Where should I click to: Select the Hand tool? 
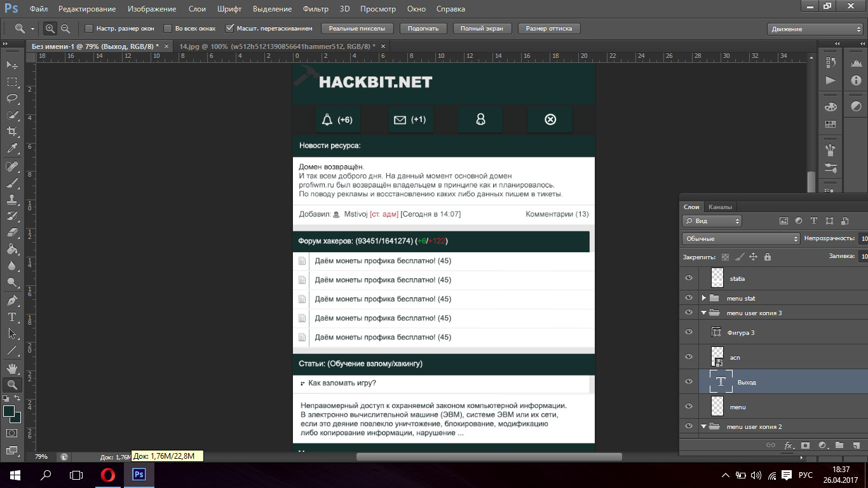(x=12, y=368)
